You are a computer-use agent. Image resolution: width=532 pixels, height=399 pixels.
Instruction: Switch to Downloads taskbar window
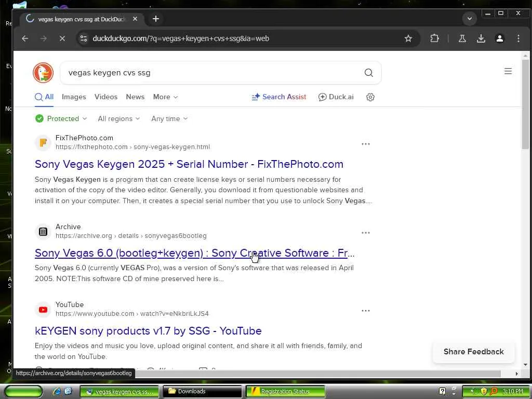pyautogui.click(x=202, y=392)
